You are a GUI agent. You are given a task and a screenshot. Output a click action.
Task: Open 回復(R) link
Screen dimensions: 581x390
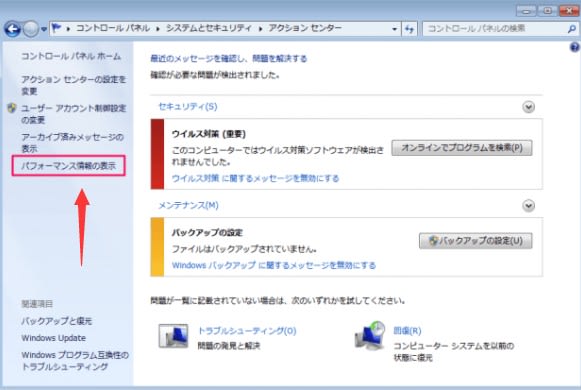click(407, 331)
